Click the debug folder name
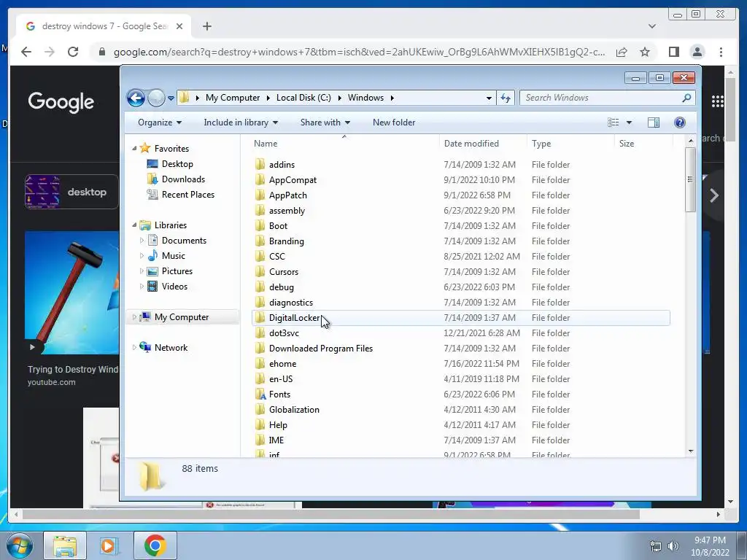This screenshot has width=747, height=560. [281, 287]
